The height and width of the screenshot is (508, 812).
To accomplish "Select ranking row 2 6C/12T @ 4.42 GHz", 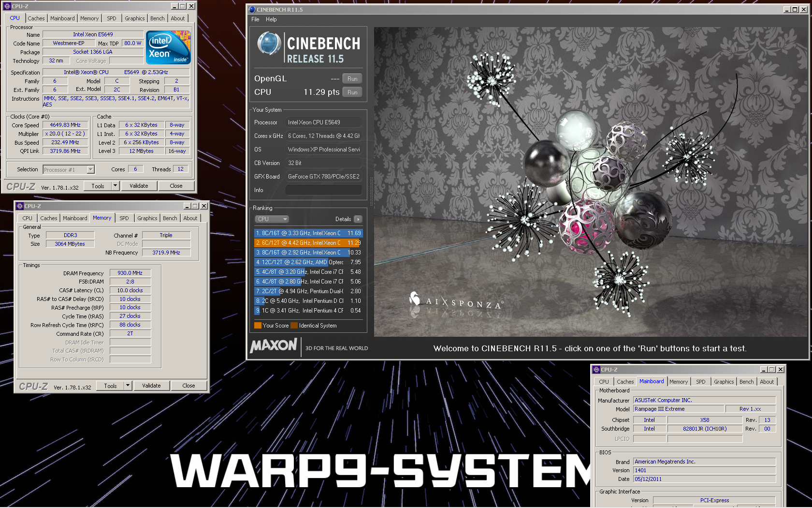I will pyautogui.click(x=308, y=243).
